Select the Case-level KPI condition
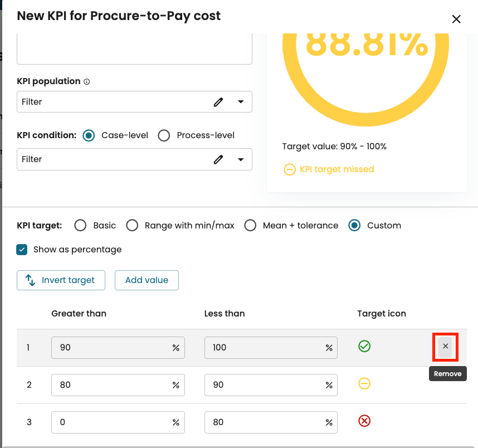This screenshot has width=478, height=448. coord(88,135)
